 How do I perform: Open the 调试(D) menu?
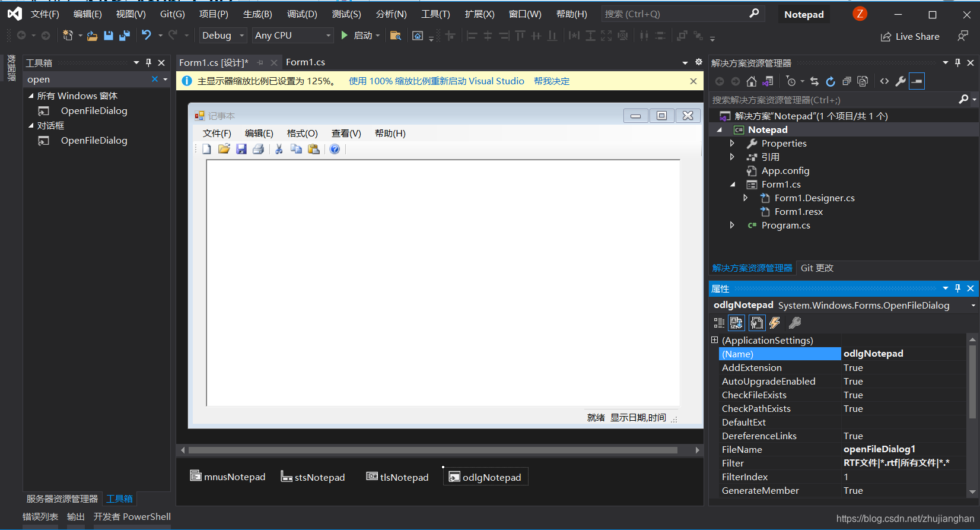302,14
